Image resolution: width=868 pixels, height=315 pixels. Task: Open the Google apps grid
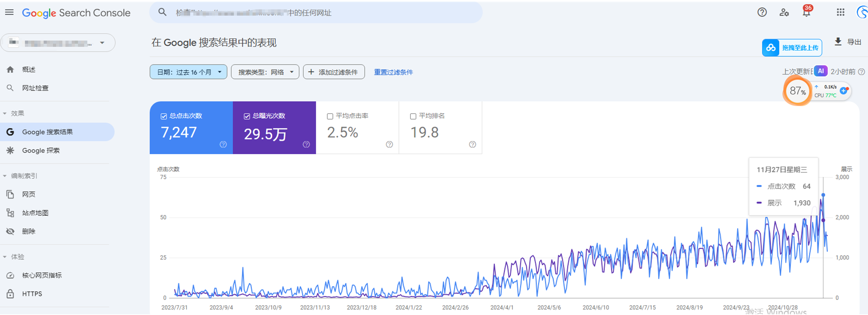(840, 12)
